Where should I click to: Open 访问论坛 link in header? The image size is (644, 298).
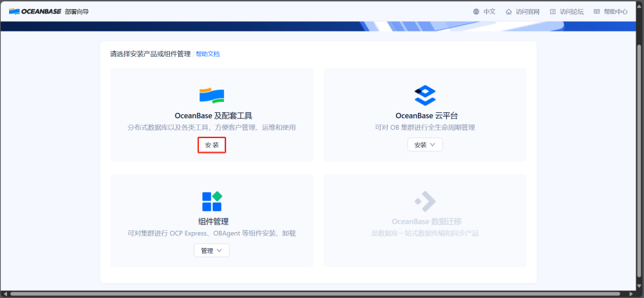[572, 12]
